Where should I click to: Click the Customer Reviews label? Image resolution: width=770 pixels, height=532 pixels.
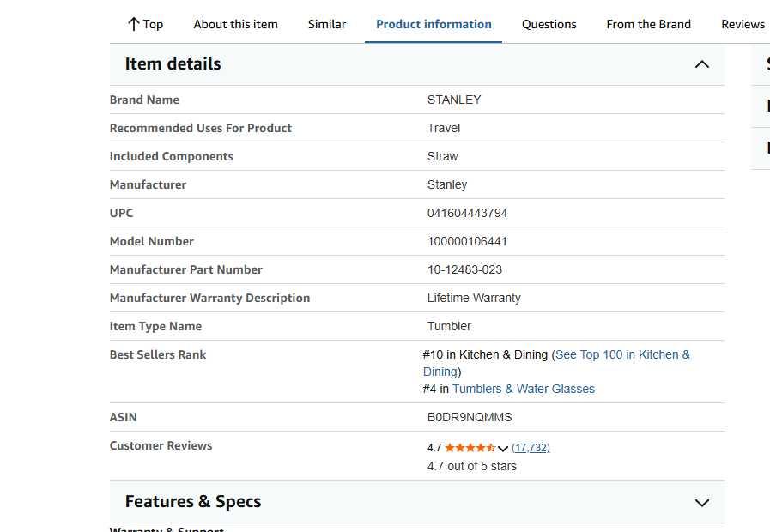pyautogui.click(x=161, y=445)
